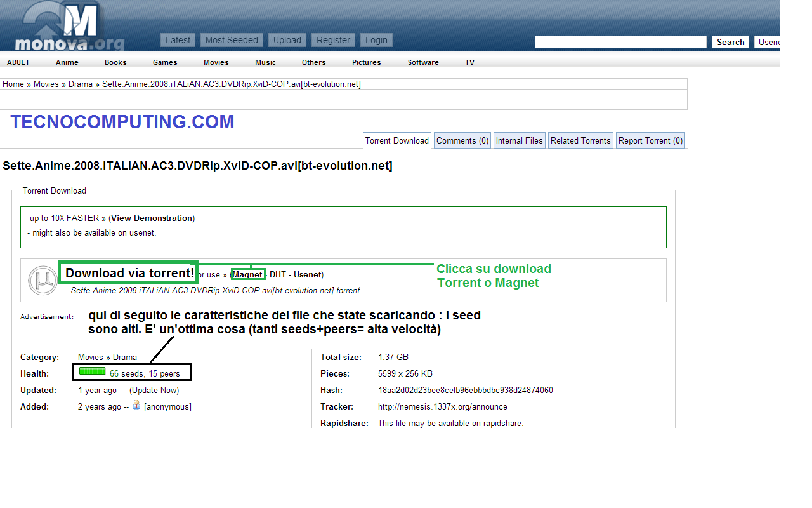Click the Upload button

click(x=287, y=40)
